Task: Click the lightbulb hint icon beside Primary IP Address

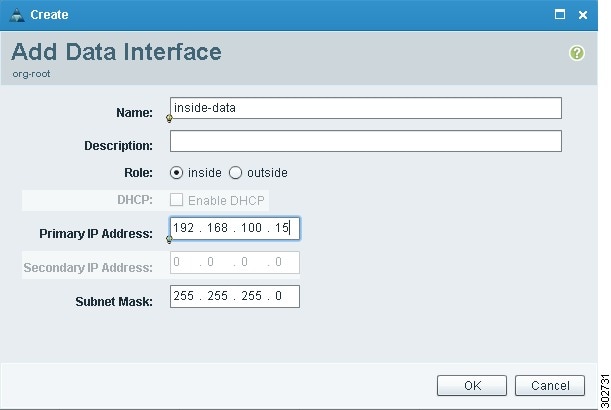Action: click(x=169, y=239)
